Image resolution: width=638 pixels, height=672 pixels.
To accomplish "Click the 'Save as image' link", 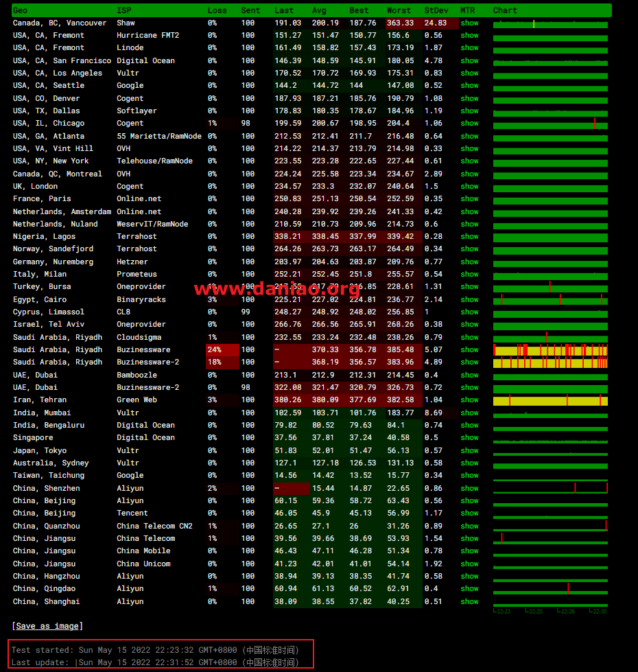I will click(47, 626).
